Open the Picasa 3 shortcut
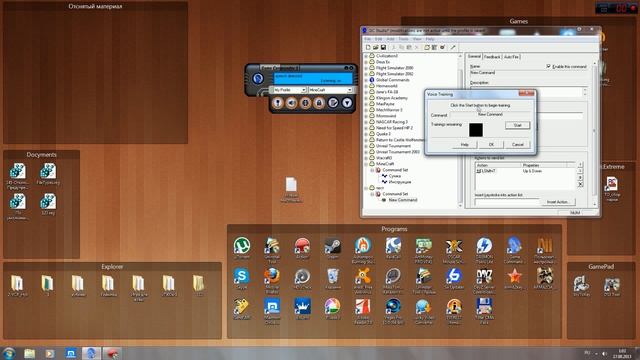The width and height of the screenshot is (640, 360). (x=333, y=309)
